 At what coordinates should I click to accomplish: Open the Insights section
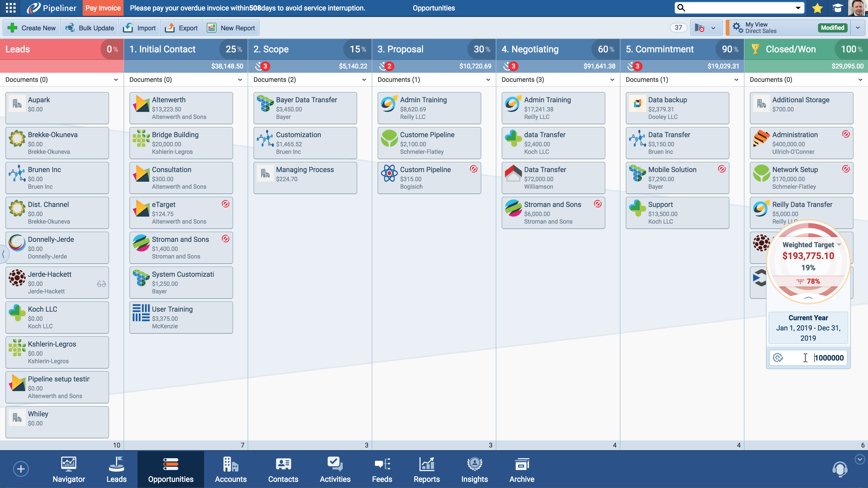[x=474, y=470]
